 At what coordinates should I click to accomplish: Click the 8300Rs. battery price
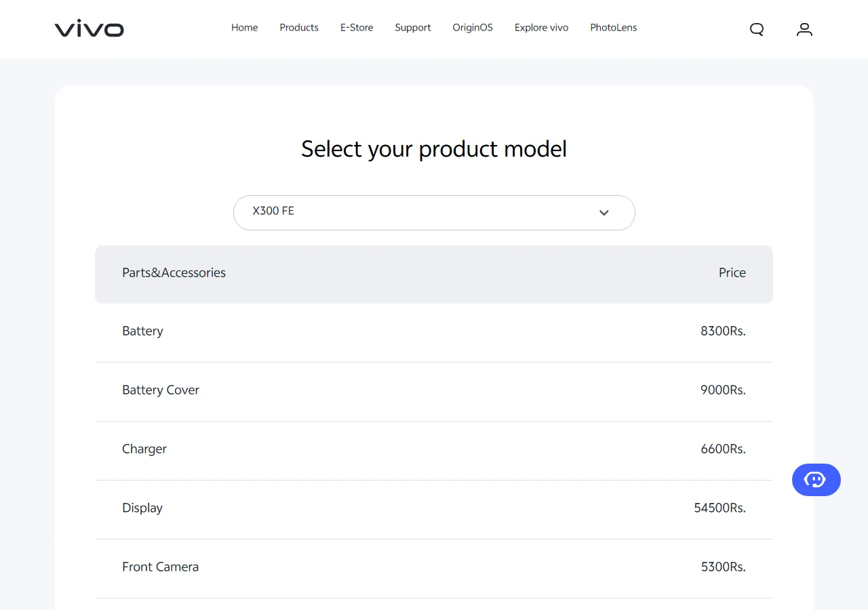tap(723, 331)
